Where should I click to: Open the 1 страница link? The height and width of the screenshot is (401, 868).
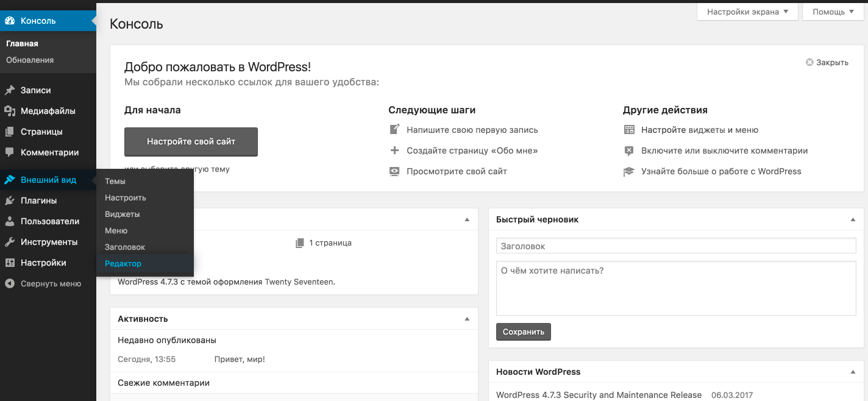[330, 243]
